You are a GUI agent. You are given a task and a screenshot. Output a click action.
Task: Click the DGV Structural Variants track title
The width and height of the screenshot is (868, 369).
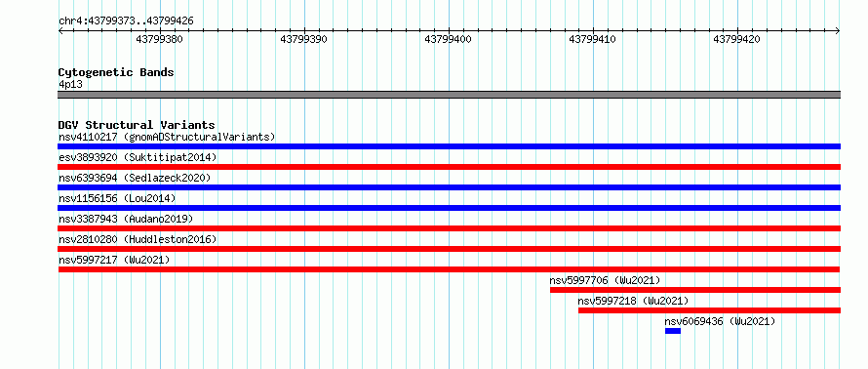point(137,125)
